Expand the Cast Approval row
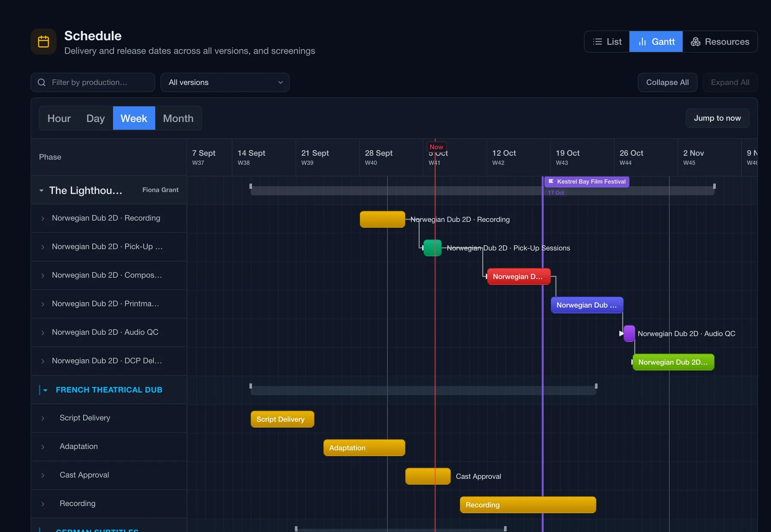The height and width of the screenshot is (532, 771). [x=43, y=476]
